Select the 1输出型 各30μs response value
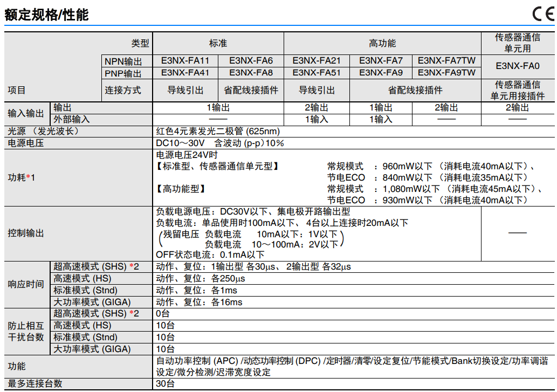The image size is (557, 392). pos(243,267)
